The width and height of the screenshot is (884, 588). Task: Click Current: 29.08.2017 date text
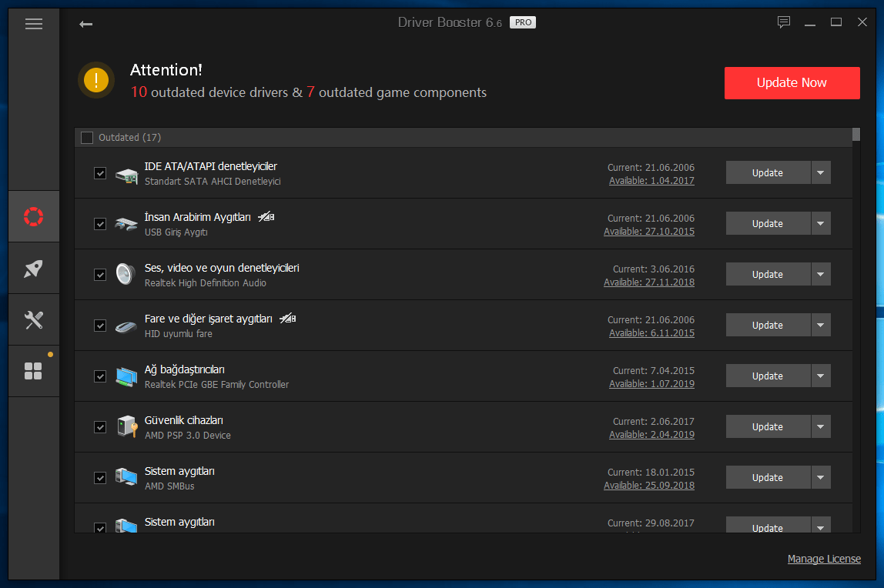coord(651,523)
